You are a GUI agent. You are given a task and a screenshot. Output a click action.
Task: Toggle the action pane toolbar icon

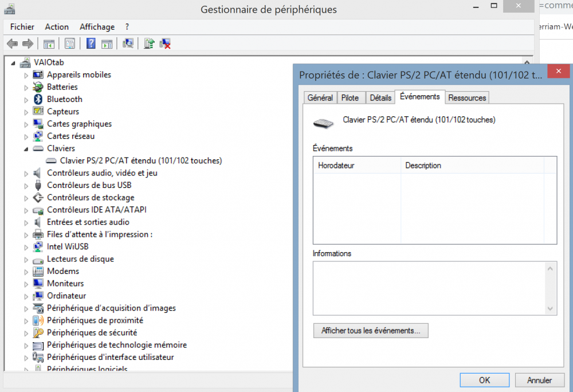point(107,44)
